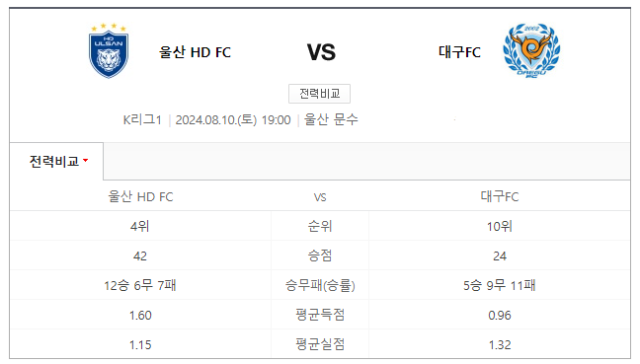Viewport: 640px width, 364px height.
Task: Click the 울산 문수 stadium name
Action: [x=331, y=119]
